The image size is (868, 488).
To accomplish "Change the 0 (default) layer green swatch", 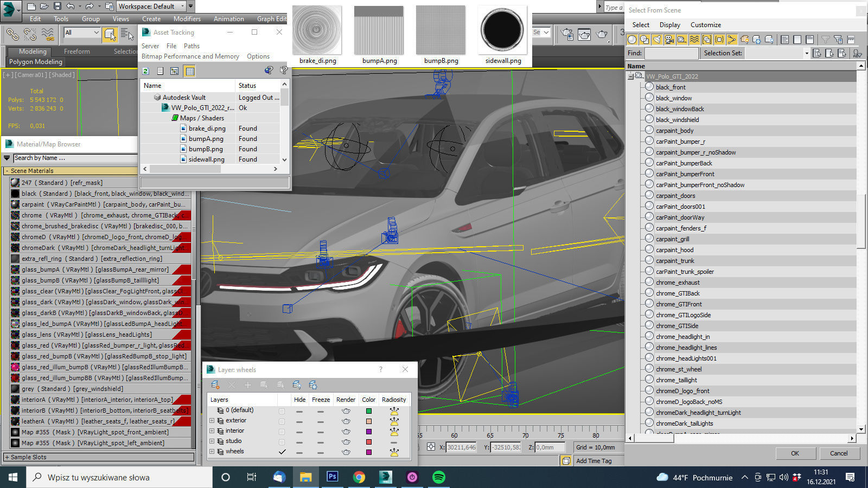I will pos(369,411).
